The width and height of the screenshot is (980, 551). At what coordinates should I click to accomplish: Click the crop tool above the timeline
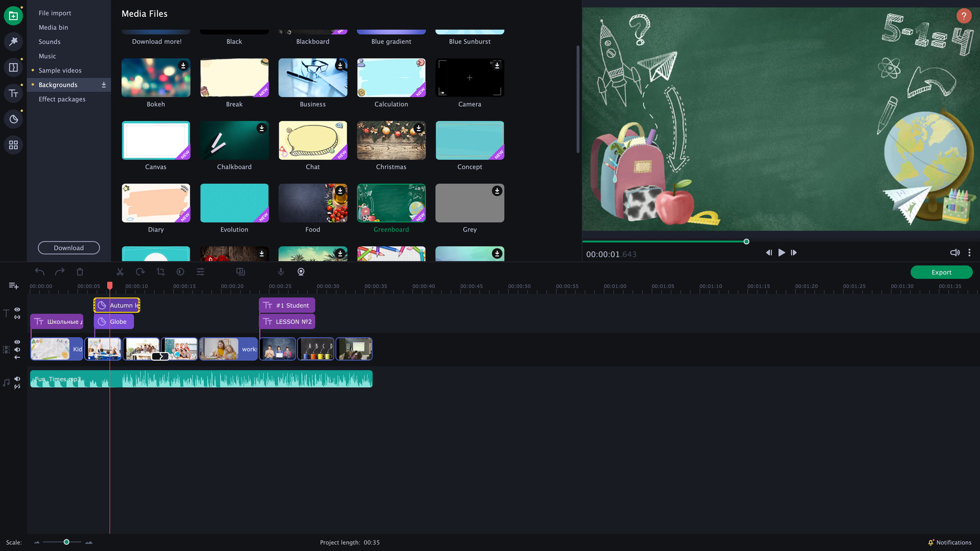tap(160, 271)
